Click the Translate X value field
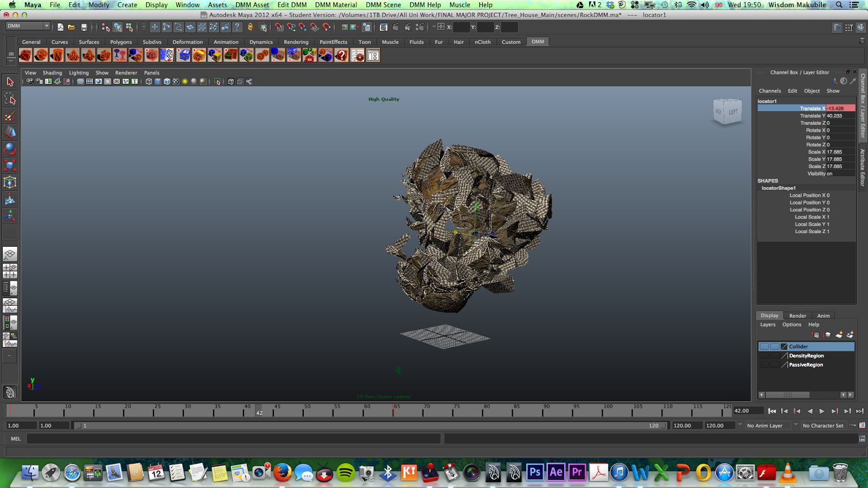 click(x=840, y=108)
